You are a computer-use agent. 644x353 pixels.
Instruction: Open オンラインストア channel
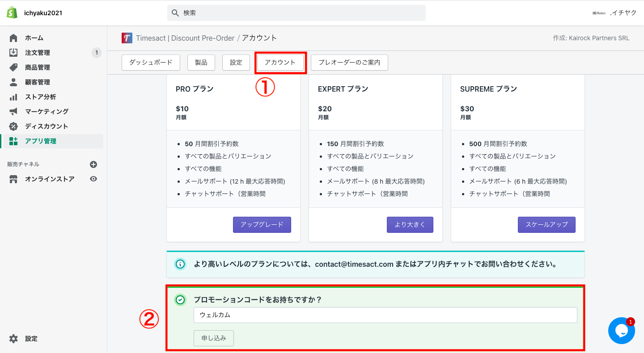click(50, 179)
